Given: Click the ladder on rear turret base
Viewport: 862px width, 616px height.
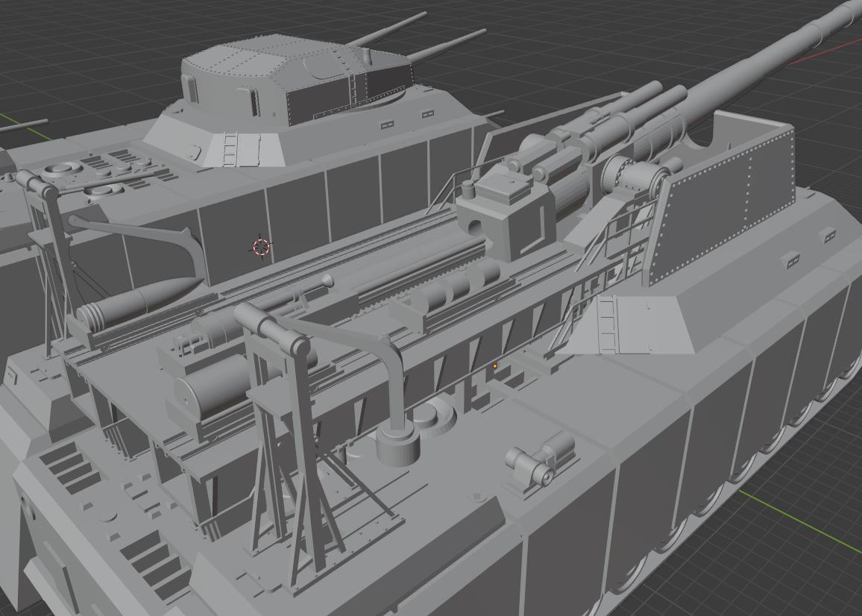Looking at the screenshot, I should coord(230,149).
